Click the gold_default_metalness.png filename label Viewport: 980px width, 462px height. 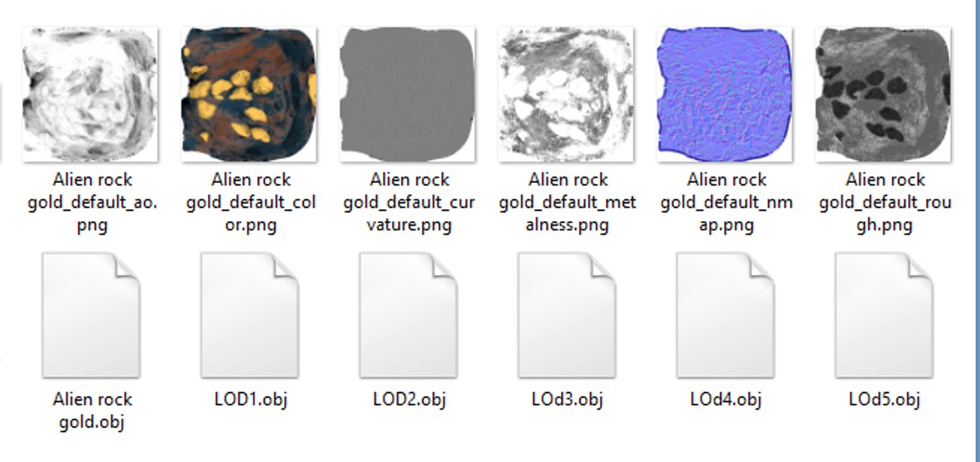pyautogui.click(x=568, y=202)
